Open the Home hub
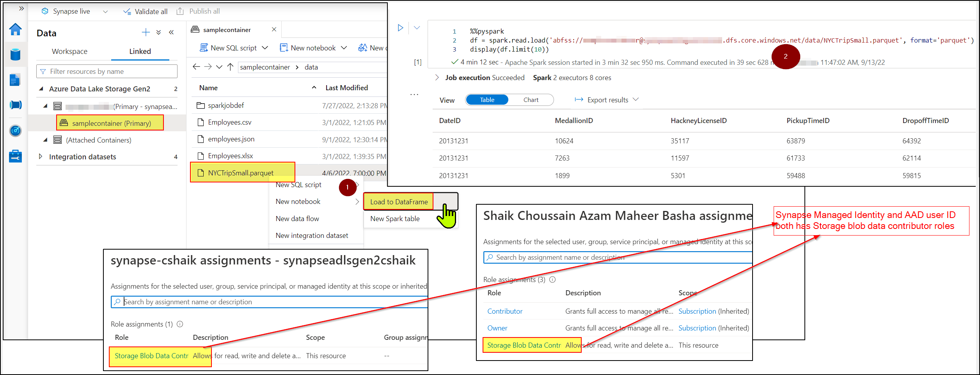Image resolution: width=980 pixels, height=375 pixels. 15,30
